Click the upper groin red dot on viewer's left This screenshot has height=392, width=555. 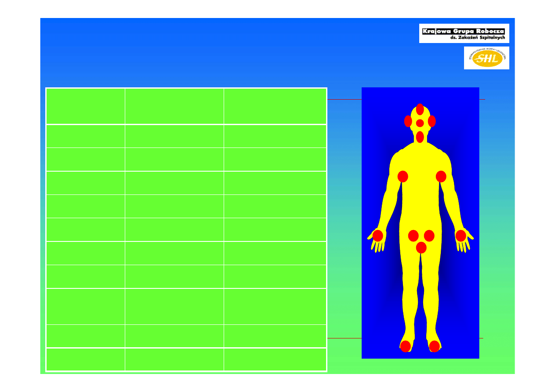(x=413, y=236)
